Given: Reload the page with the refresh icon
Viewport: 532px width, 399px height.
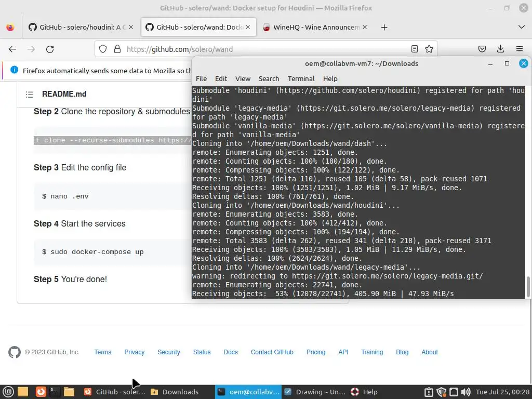Looking at the screenshot, I should (x=50, y=49).
